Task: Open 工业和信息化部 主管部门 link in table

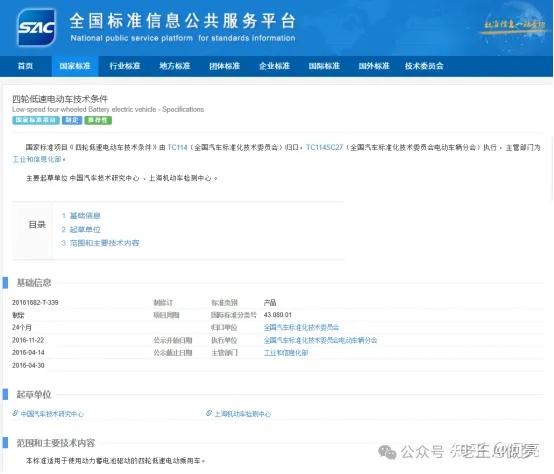Action: coord(286,352)
